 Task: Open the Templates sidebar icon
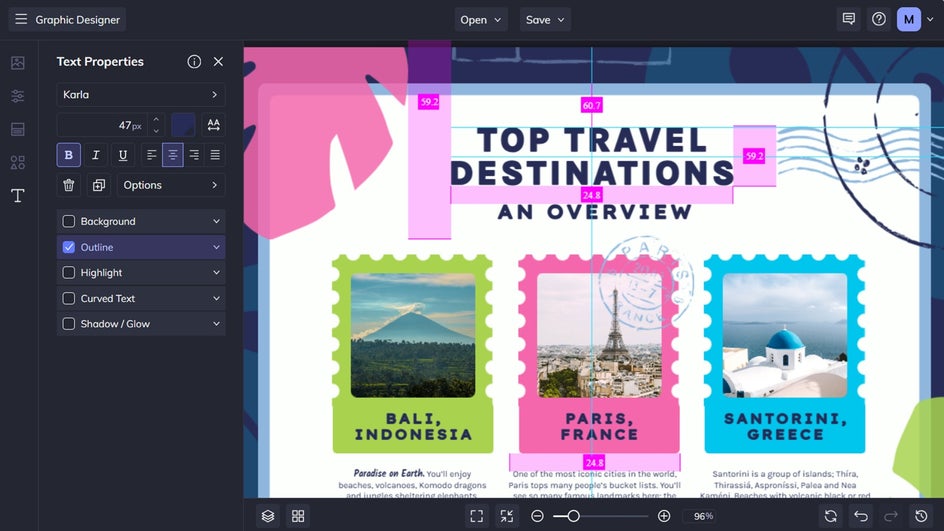[x=18, y=129]
